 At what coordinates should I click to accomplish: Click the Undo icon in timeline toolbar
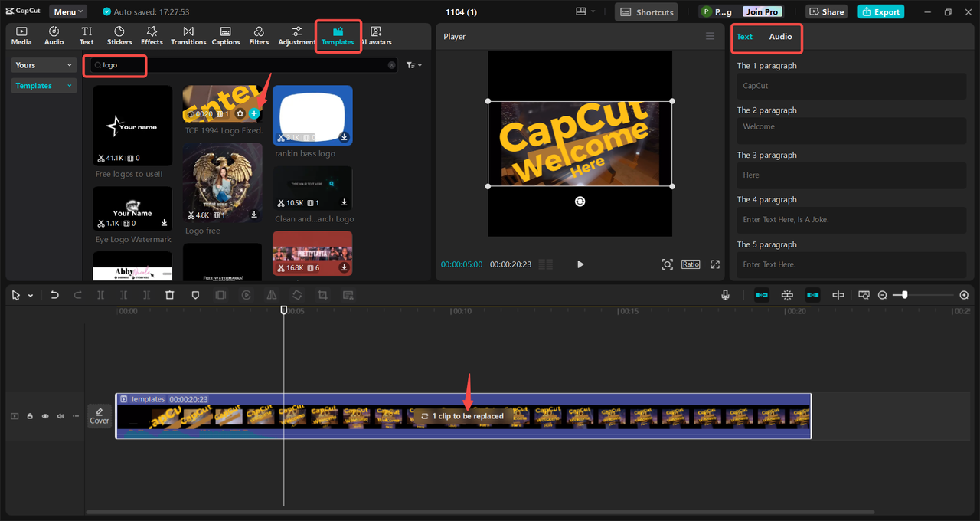pyautogui.click(x=54, y=295)
